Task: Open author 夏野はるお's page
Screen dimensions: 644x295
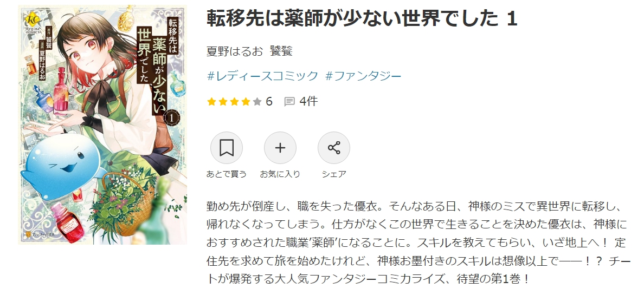Action: tap(235, 51)
